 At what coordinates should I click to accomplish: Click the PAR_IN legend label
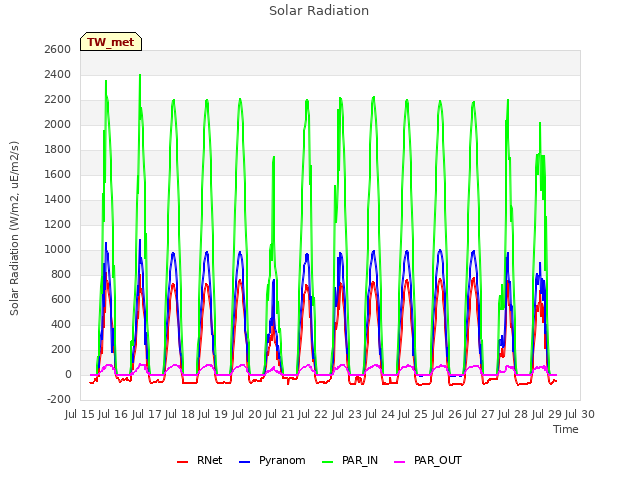[x=360, y=460]
